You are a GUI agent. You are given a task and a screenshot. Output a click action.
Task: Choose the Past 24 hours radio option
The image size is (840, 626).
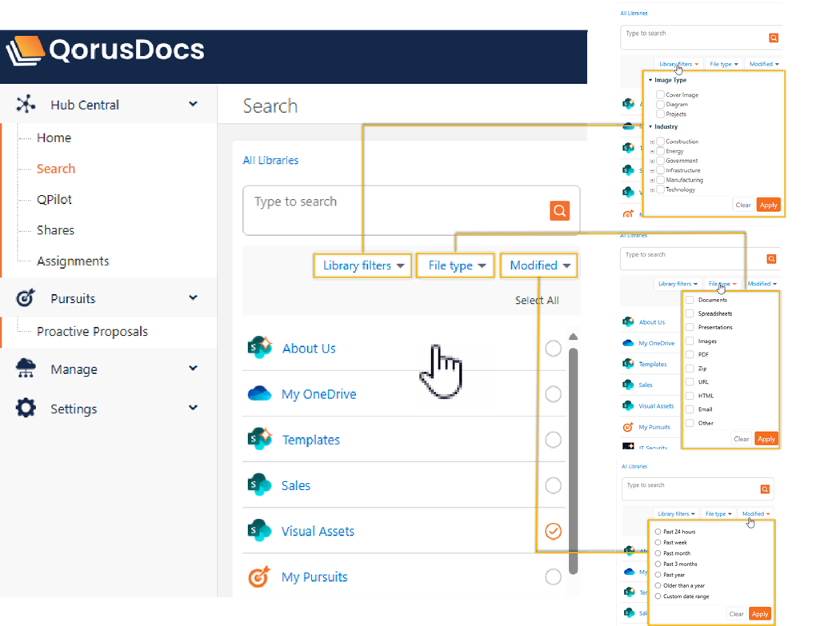658,532
